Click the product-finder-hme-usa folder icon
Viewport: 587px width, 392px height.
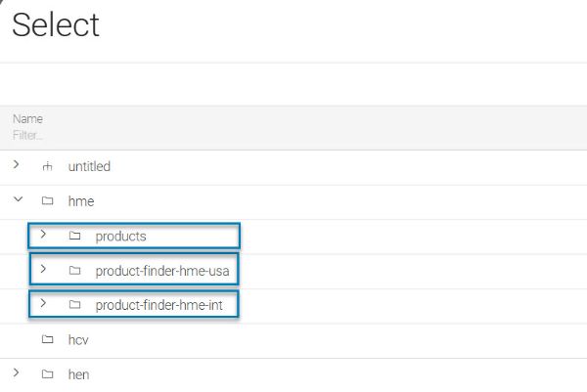[x=75, y=271]
